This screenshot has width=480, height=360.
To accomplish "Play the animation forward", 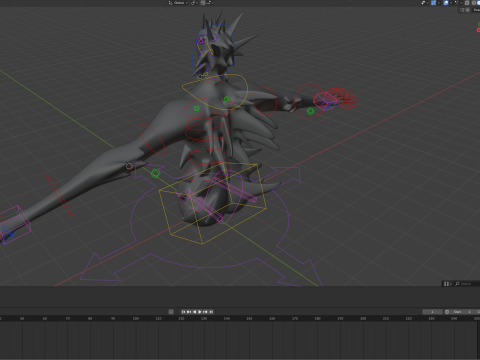I will coord(200,312).
